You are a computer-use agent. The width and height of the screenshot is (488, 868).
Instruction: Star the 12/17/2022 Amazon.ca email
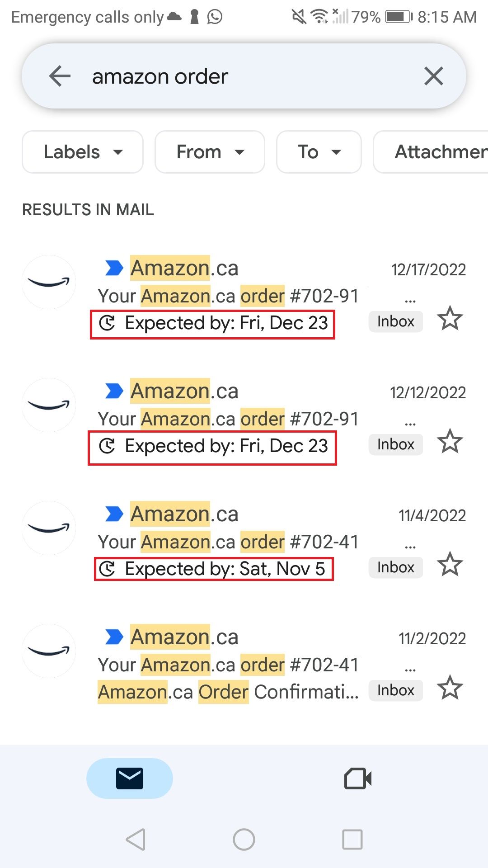point(450,319)
